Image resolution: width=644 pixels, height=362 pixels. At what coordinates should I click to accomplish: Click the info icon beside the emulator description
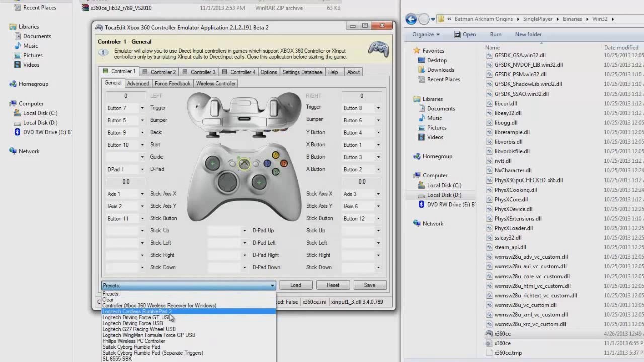click(x=103, y=53)
